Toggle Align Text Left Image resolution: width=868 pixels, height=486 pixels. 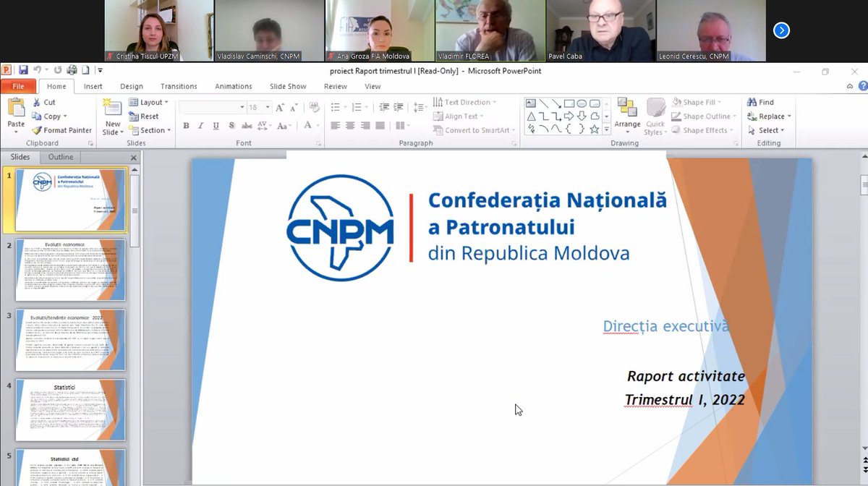(x=336, y=126)
